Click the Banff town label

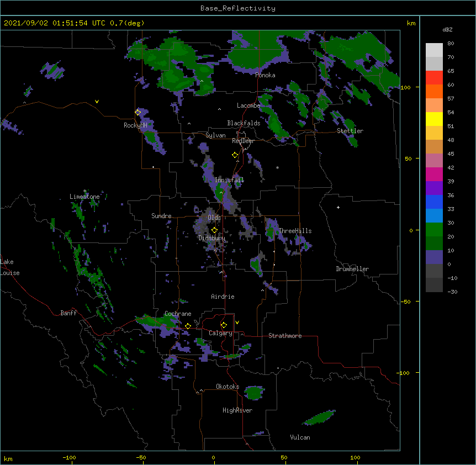point(68,313)
